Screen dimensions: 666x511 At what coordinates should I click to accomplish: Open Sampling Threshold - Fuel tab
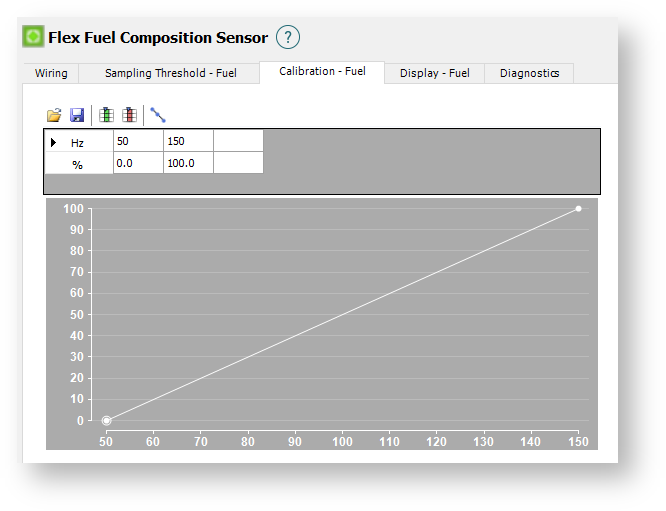(170, 73)
